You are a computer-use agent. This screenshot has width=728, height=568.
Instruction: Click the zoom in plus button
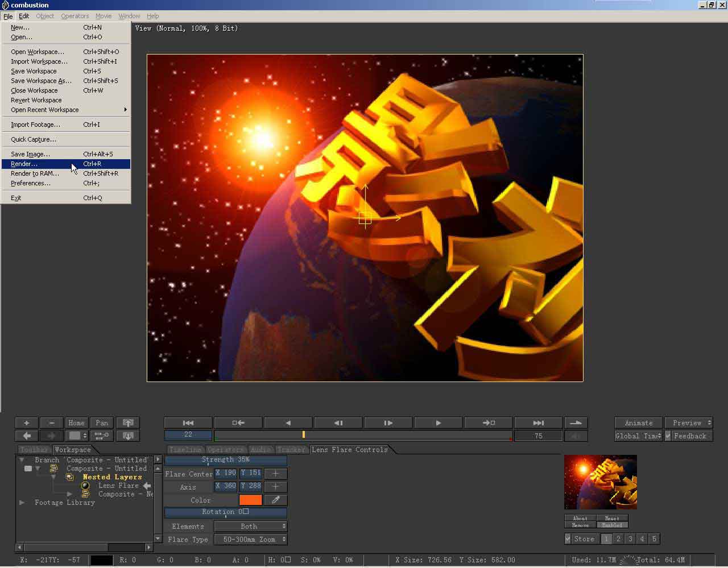pyautogui.click(x=26, y=423)
